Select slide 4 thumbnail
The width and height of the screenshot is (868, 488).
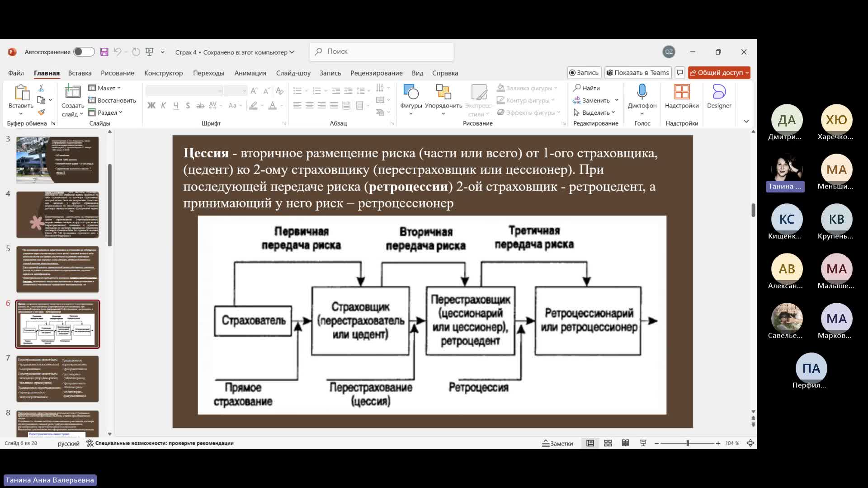click(x=57, y=215)
